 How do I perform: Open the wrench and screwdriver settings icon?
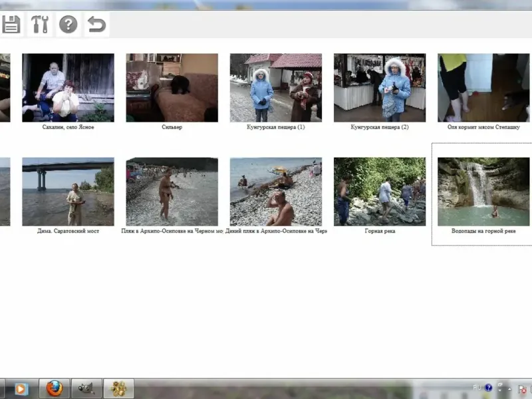(40, 25)
